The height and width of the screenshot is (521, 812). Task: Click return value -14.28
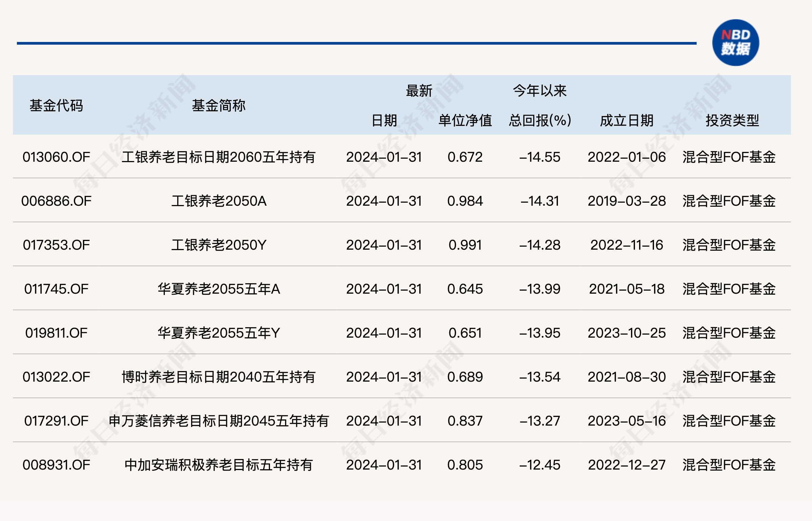(x=540, y=245)
